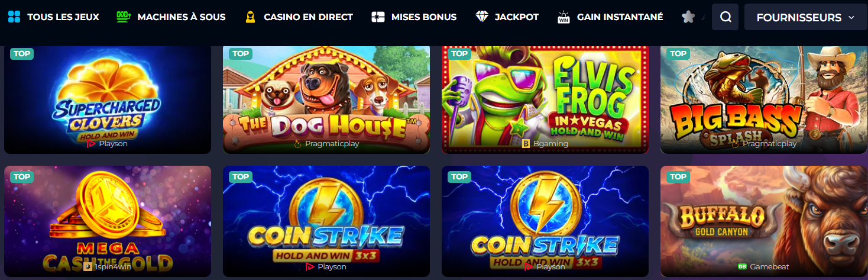Click the Tous les jeux grid icon

14,17
